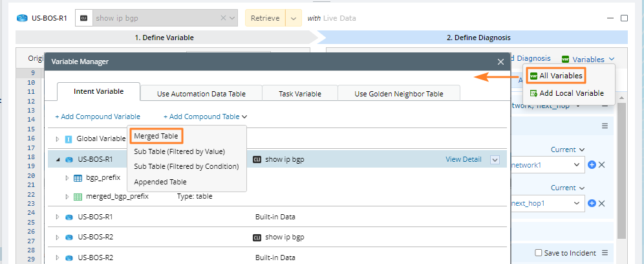Click the right panel vertical scrollbar
This screenshot has height=264, width=644.
click(x=621, y=168)
